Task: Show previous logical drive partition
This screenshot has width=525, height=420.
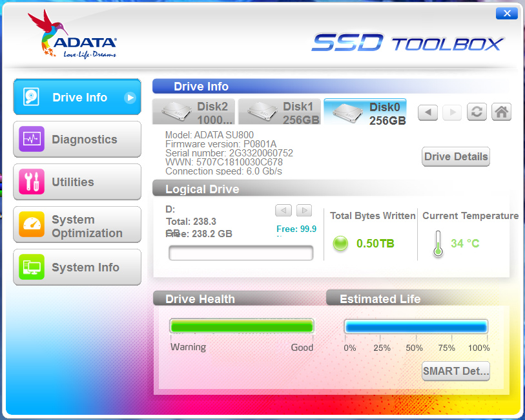Action: [283, 211]
